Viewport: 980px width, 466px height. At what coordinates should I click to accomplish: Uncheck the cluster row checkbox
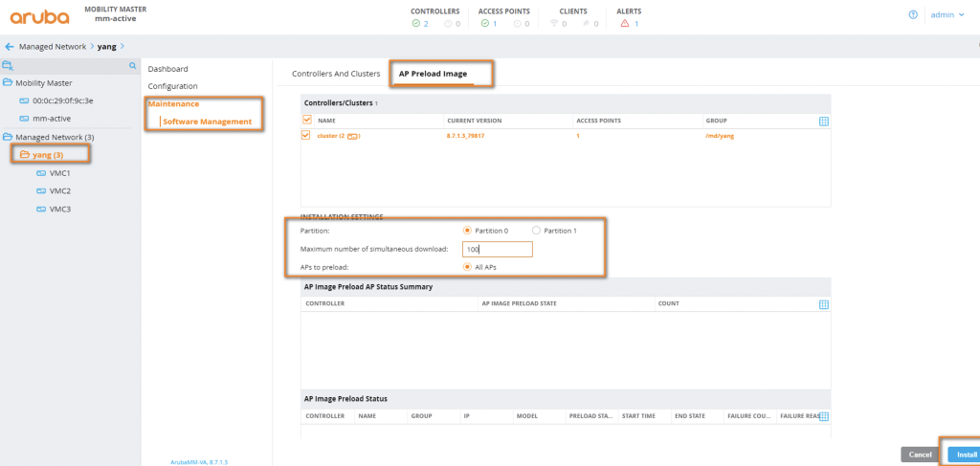[306, 135]
